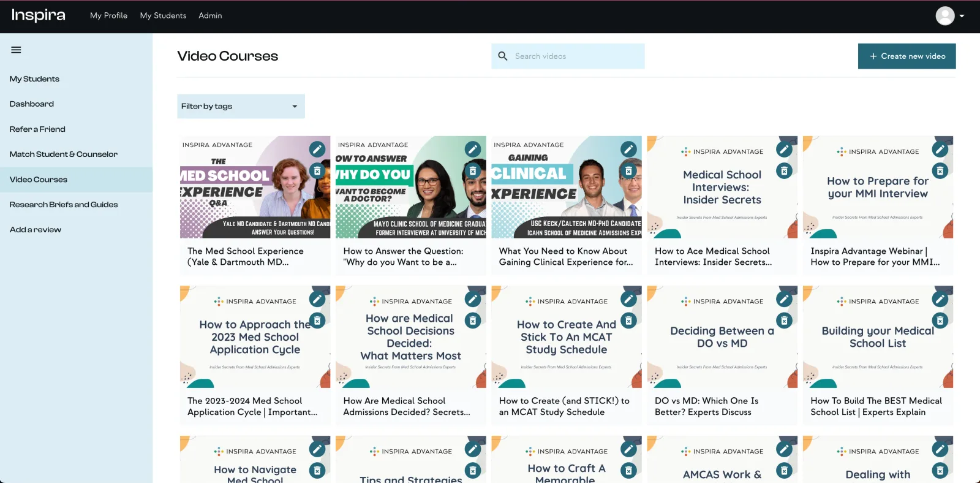The width and height of the screenshot is (980, 483).
Task: Delete How are Medical School Decisions video
Action: 473,321
